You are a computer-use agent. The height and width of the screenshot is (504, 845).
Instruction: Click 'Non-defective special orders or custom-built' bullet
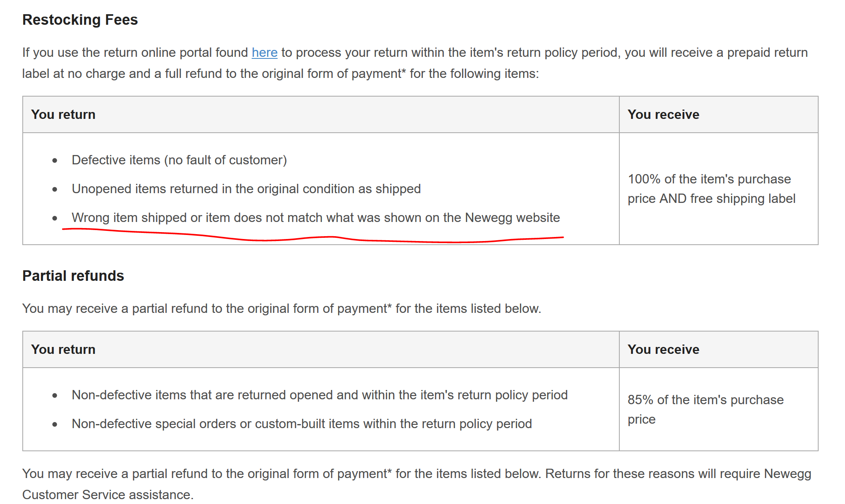coord(302,424)
